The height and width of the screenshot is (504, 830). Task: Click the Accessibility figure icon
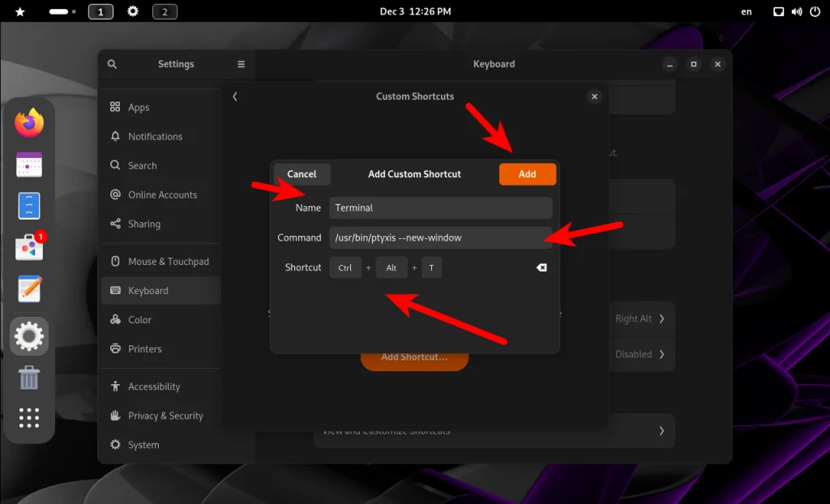pyautogui.click(x=115, y=386)
